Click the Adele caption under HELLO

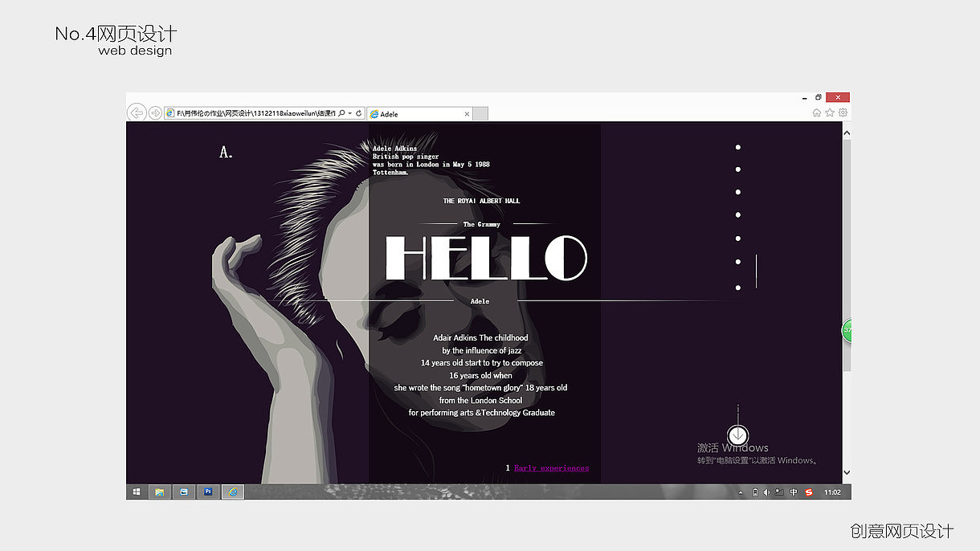point(480,301)
